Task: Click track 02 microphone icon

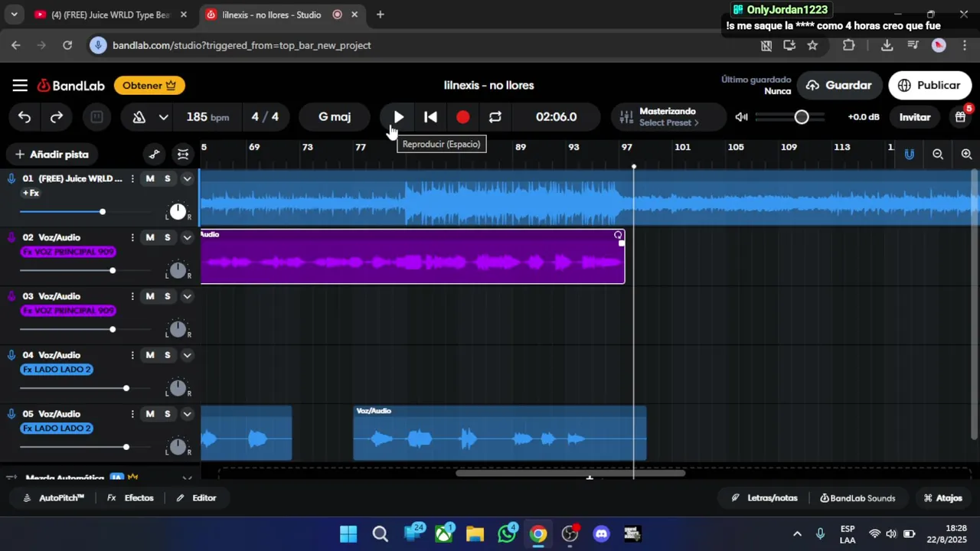Action: point(11,237)
